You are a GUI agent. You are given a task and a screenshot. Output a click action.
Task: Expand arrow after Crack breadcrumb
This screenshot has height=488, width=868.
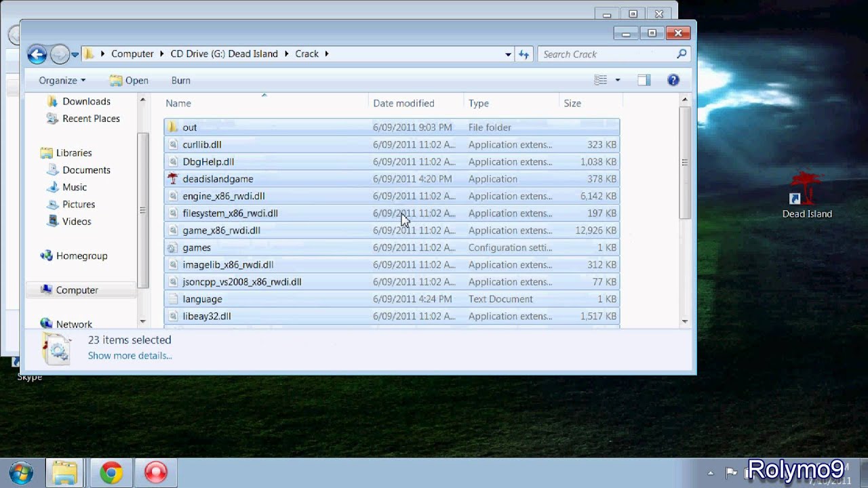pyautogui.click(x=327, y=54)
